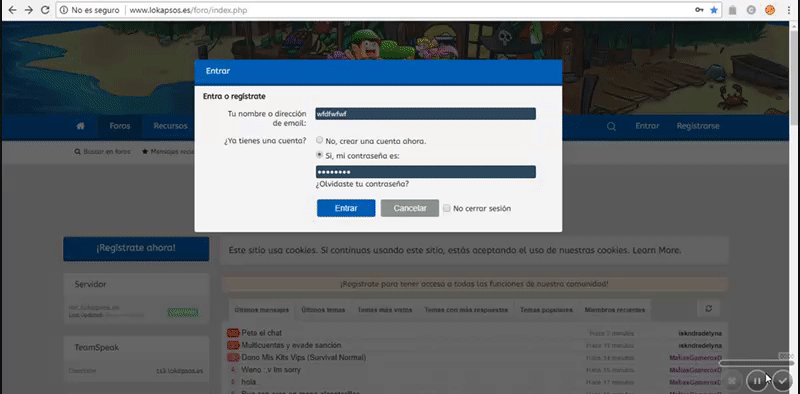The image size is (800, 394).
Task: Switch to 'Temas más vistos' tab
Action: [x=384, y=310]
